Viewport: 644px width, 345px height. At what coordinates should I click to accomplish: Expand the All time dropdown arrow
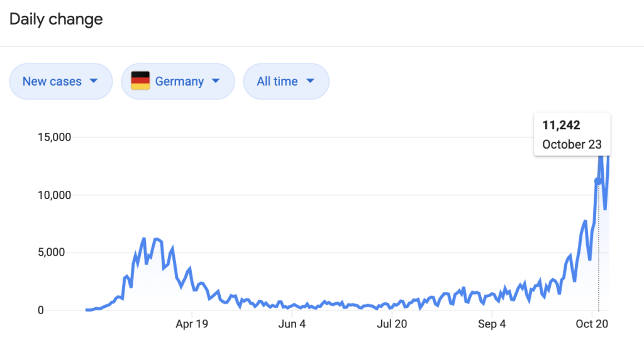point(310,81)
